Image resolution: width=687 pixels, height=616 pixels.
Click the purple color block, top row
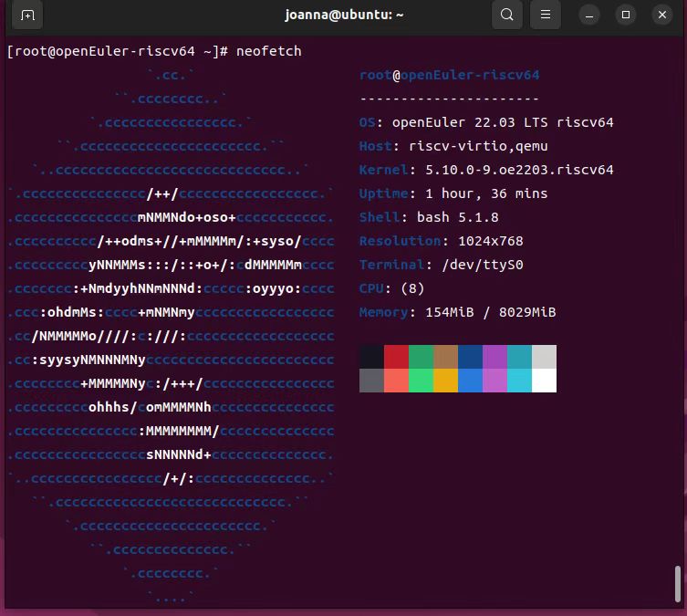tap(494, 357)
